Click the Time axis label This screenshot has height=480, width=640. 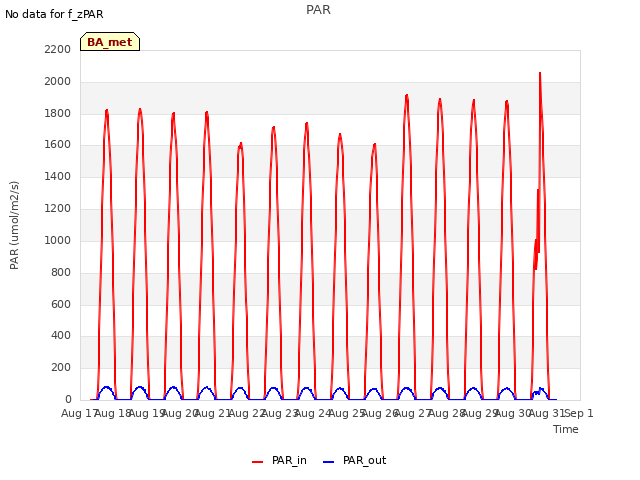point(566,429)
